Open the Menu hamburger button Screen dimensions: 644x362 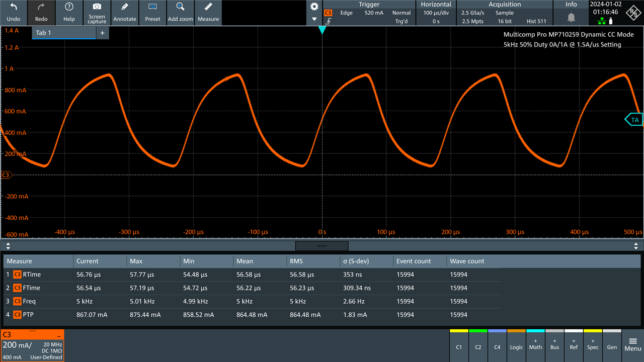[x=633, y=344]
